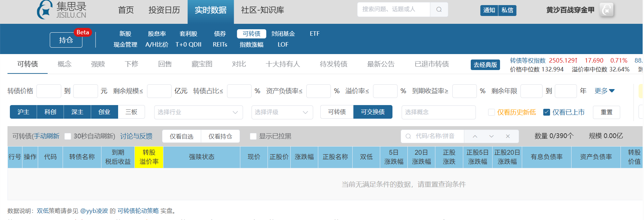The image size is (644, 220).
Task: Expand the 更多 filter options
Action: point(604,91)
